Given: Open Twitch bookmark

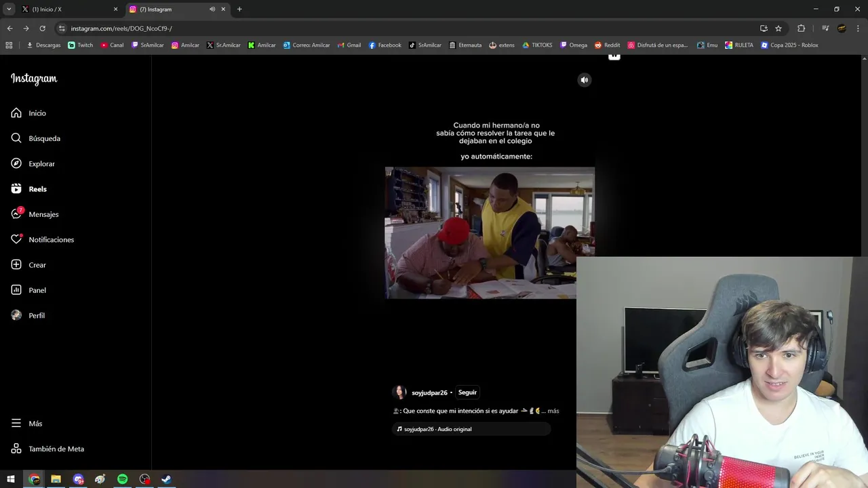Looking at the screenshot, I should [x=81, y=45].
